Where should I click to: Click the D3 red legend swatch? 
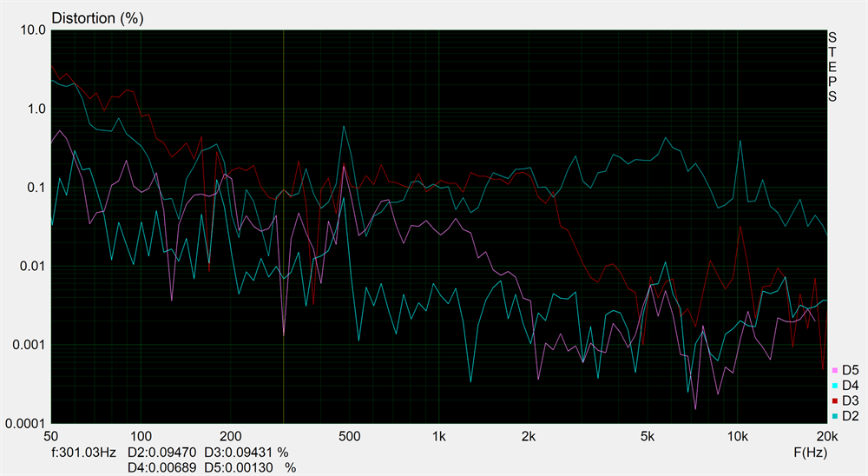tap(835, 400)
